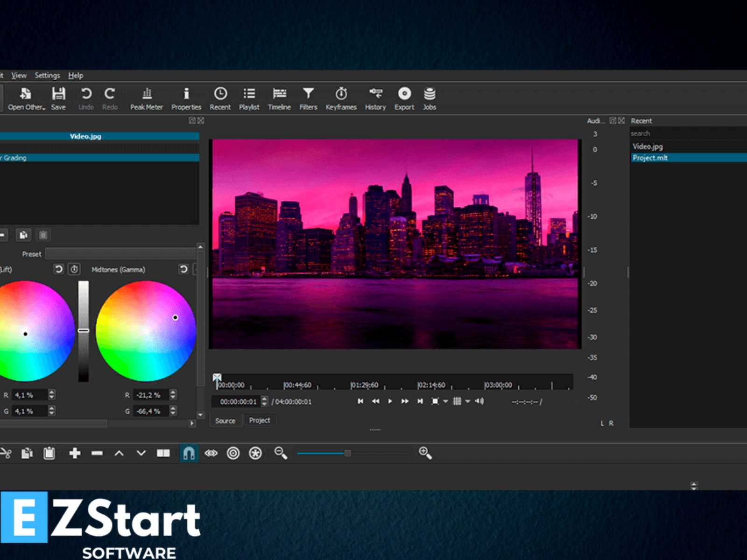Adjust the Shadows luminance vertical slider
This screenshot has width=747, height=560.
pyautogui.click(x=84, y=331)
